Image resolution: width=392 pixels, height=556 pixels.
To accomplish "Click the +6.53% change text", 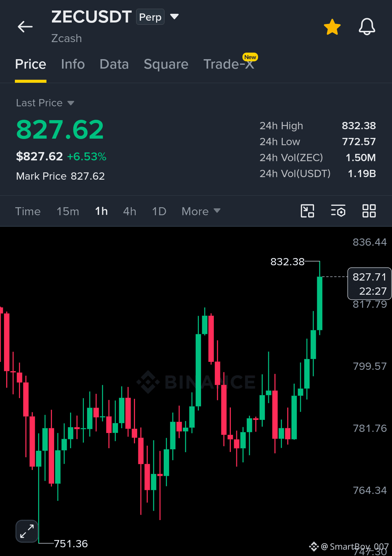I will (x=87, y=157).
